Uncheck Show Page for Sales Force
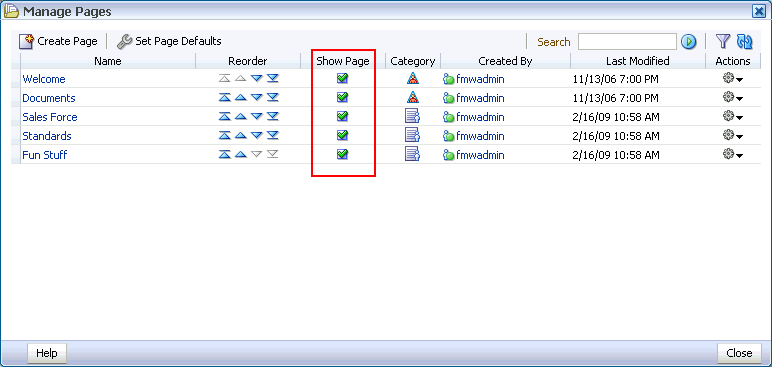 tap(343, 116)
